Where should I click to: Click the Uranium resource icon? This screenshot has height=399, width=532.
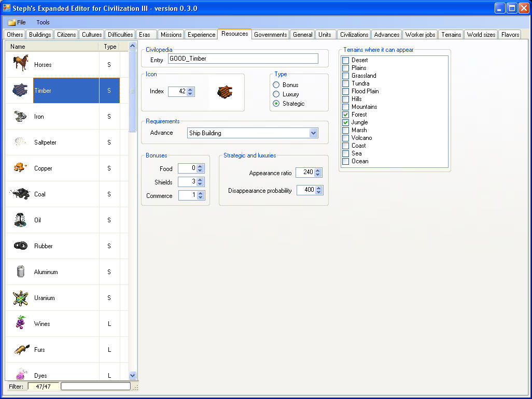tap(20, 298)
